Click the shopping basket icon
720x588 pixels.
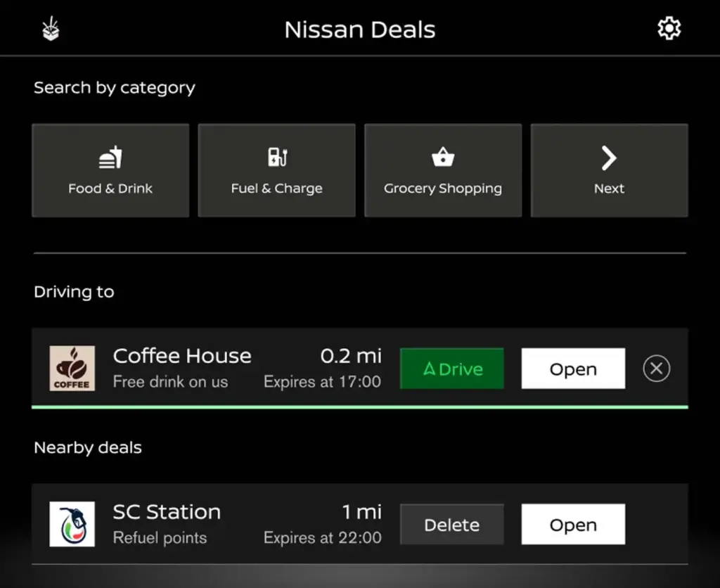pos(443,155)
